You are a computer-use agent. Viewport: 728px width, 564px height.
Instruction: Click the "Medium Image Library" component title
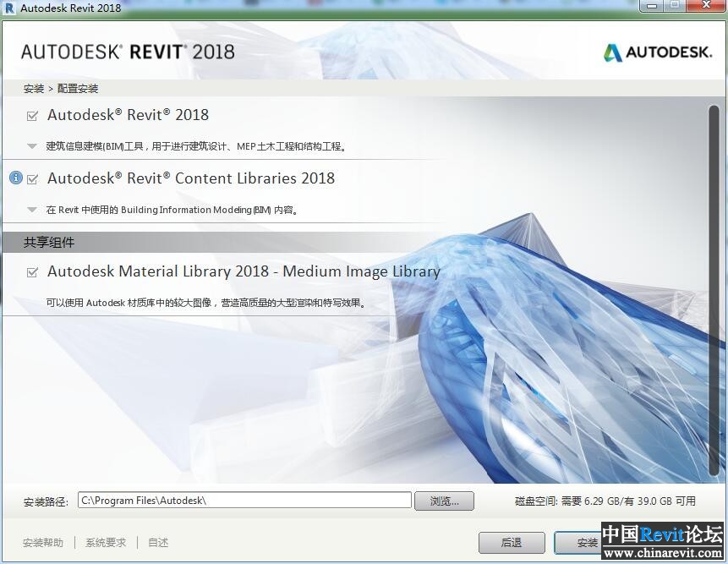[244, 271]
